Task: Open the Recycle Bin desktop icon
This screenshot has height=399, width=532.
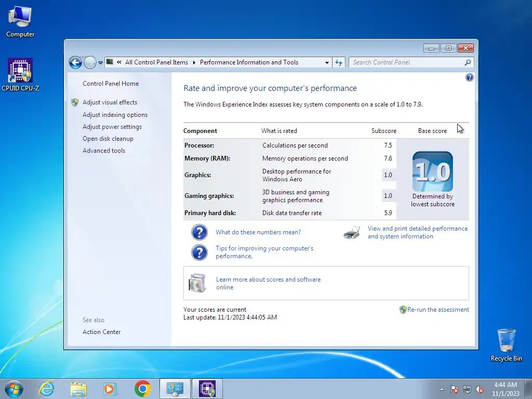Action: (506, 345)
